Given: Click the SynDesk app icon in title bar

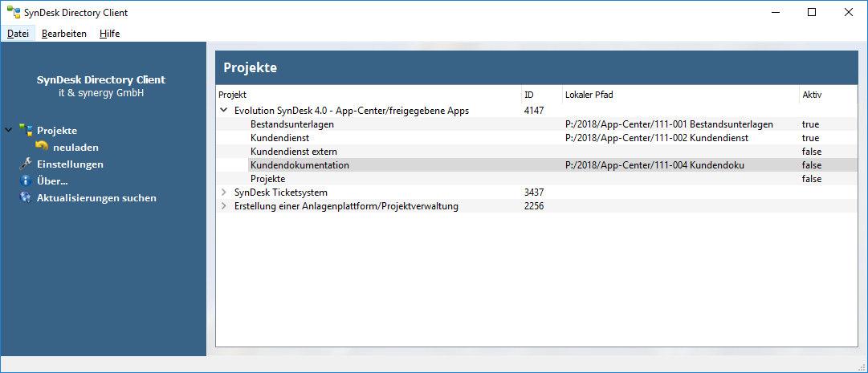Looking at the screenshot, I should tap(14, 12).
